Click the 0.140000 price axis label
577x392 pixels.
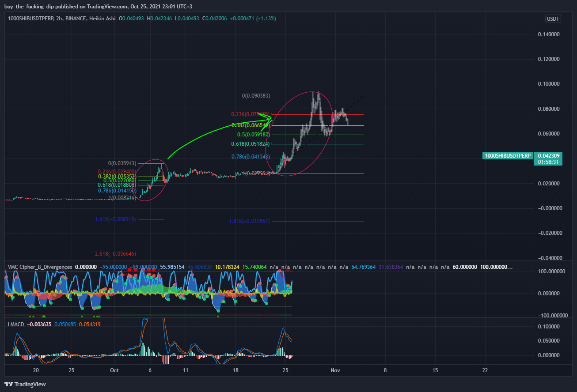tap(549, 34)
